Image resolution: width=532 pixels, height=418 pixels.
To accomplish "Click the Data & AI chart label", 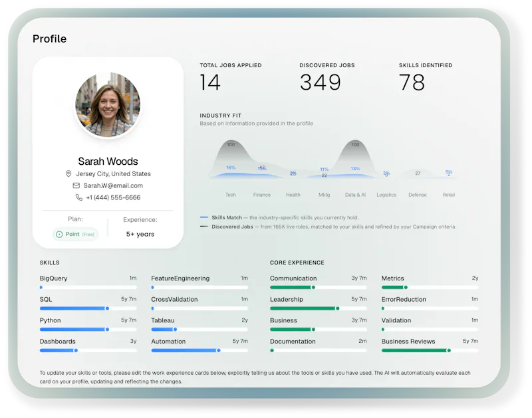I will click(355, 195).
